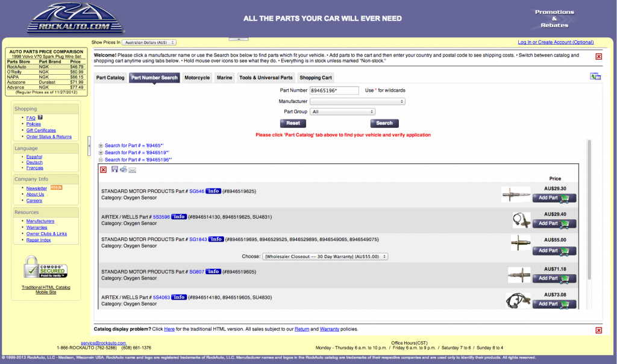Open Gift Certificates link
Image resolution: width=617 pixels, height=364 pixels.
(41, 130)
